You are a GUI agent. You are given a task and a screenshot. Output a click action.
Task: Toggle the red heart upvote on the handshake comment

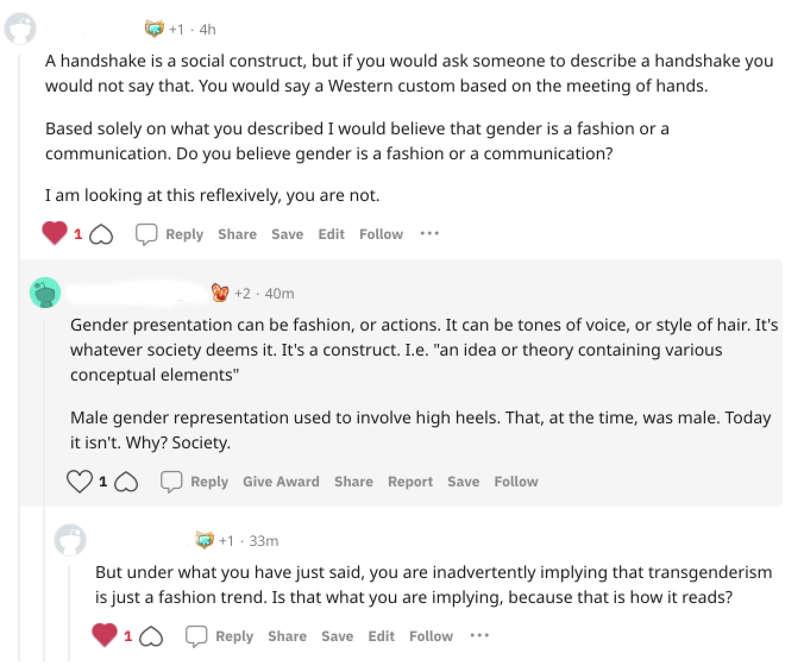pos(54,233)
